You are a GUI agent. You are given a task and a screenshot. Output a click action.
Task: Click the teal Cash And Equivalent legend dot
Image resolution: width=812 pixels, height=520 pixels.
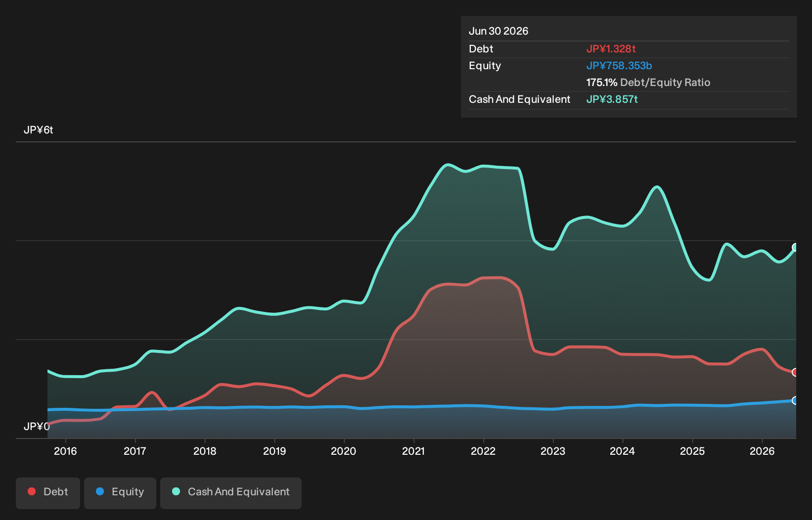coord(176,491)
